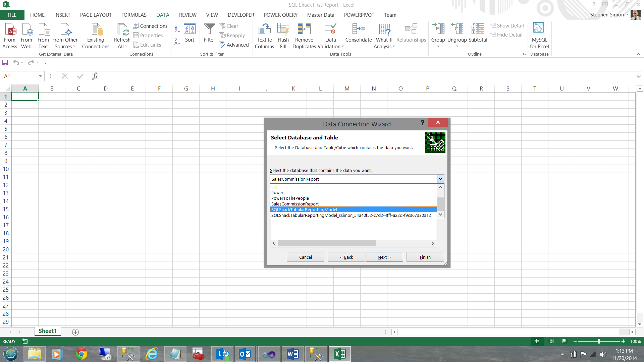Open the Name Box dropdown

40,76
